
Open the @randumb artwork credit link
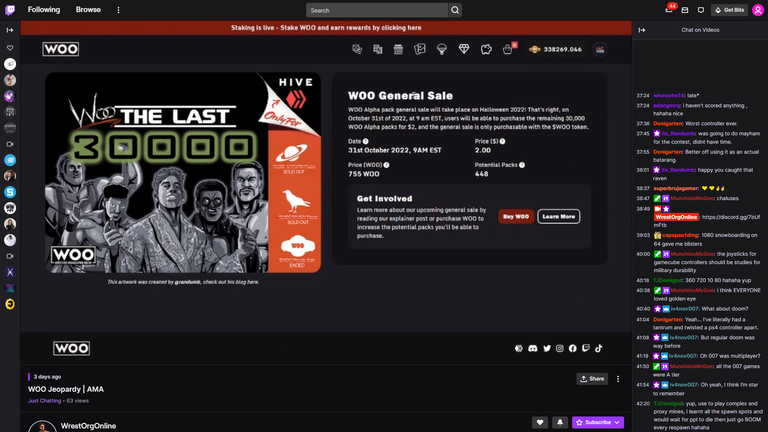coord(188,282)
